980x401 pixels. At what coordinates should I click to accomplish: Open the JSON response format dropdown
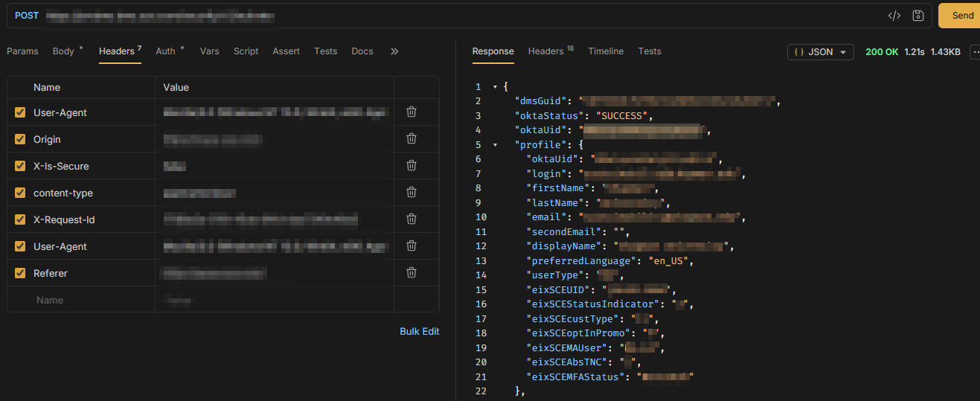point(821,52)
